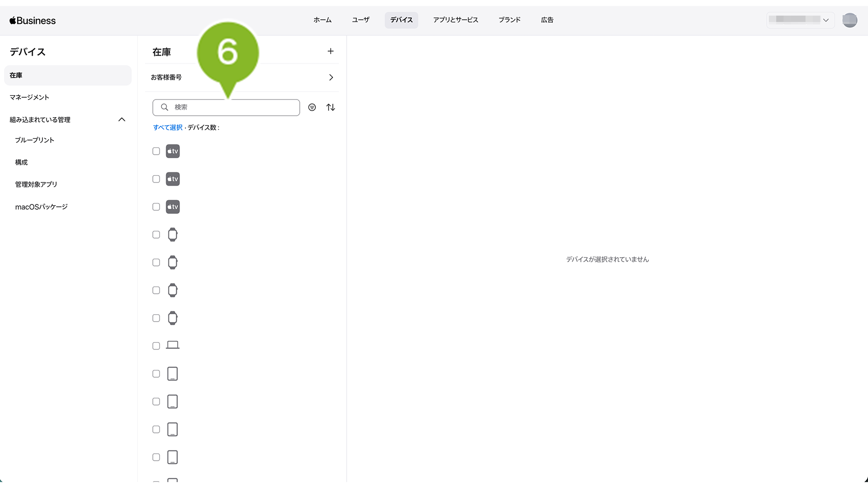Click the plus icon to add a device
The image size is (868, 488).
tap(331, 51)
